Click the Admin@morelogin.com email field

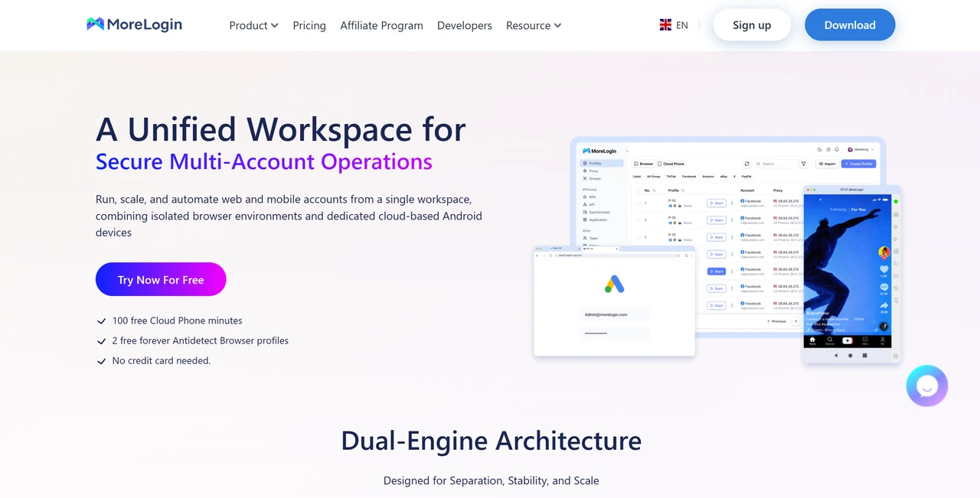(614, 314)
